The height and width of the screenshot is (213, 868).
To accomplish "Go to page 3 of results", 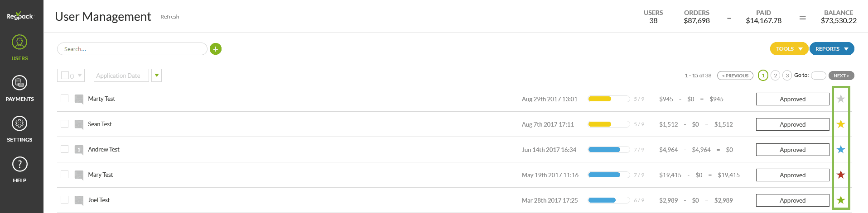I will pos(787,76).
